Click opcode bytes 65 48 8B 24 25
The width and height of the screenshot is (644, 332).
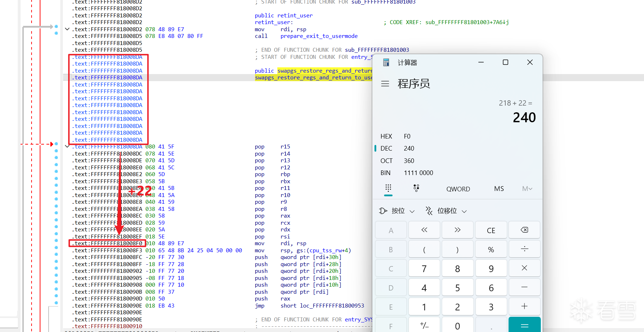(x=181, y=251)
